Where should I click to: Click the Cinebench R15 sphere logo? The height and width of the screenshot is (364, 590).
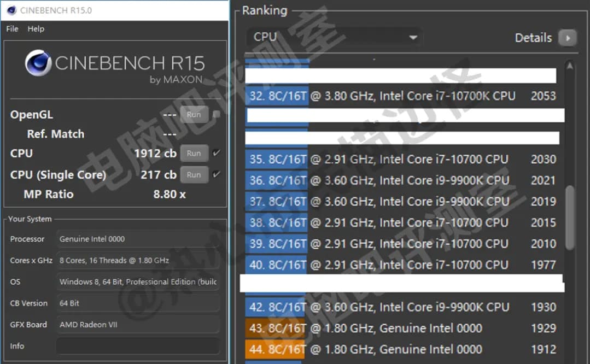(38, 63)
